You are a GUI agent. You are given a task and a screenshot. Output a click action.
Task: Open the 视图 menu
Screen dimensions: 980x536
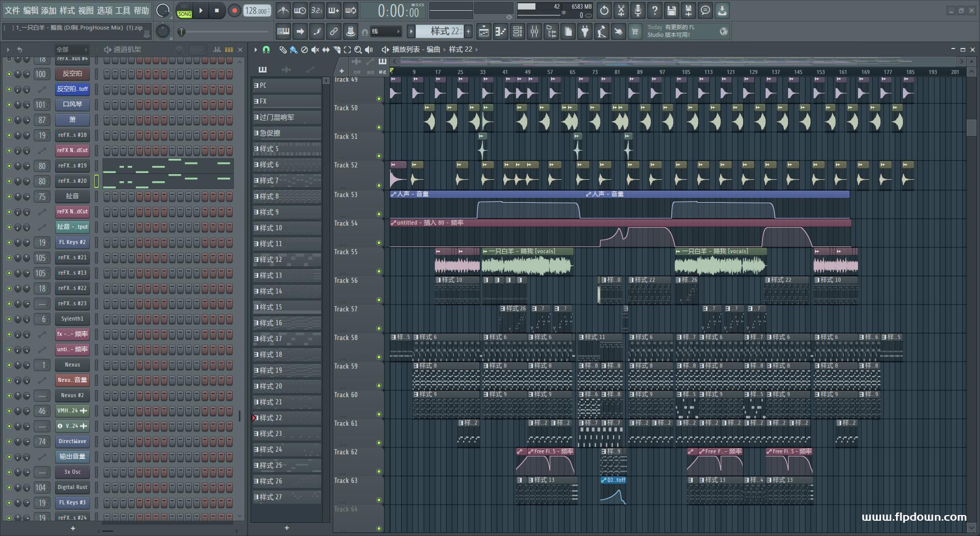86,10
